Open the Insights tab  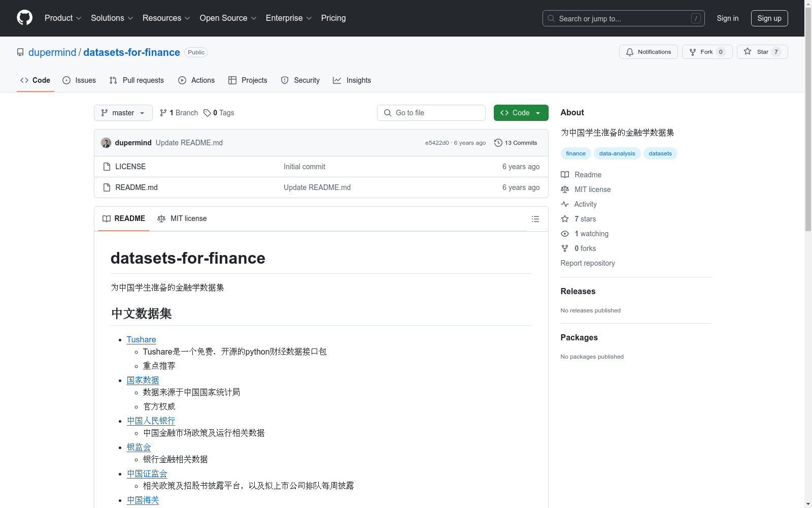(352, 80)
